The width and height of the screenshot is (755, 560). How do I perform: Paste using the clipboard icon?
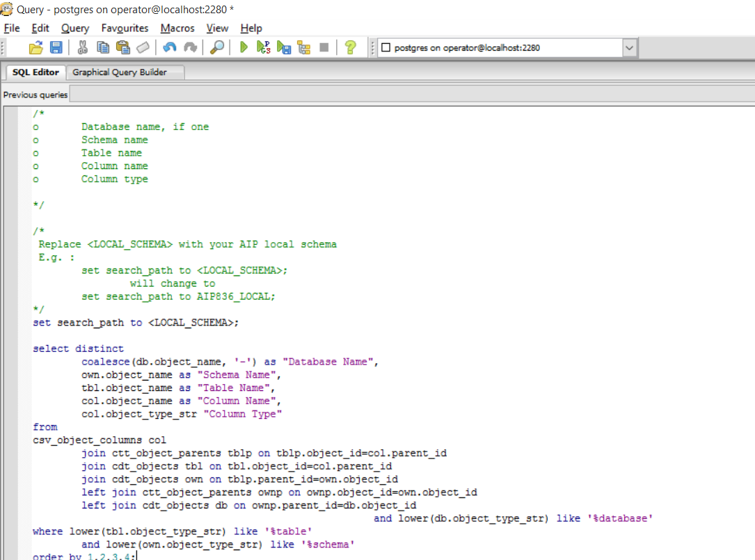point(123,47)
